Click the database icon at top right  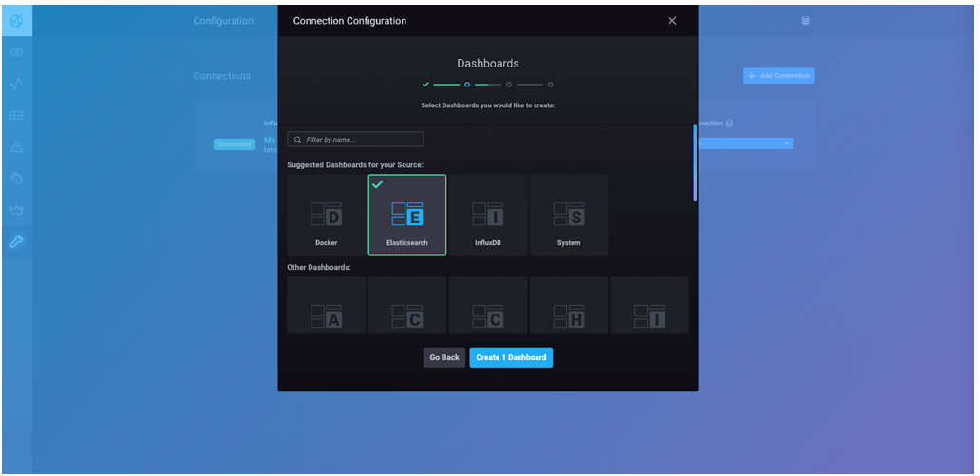[805, 21]
